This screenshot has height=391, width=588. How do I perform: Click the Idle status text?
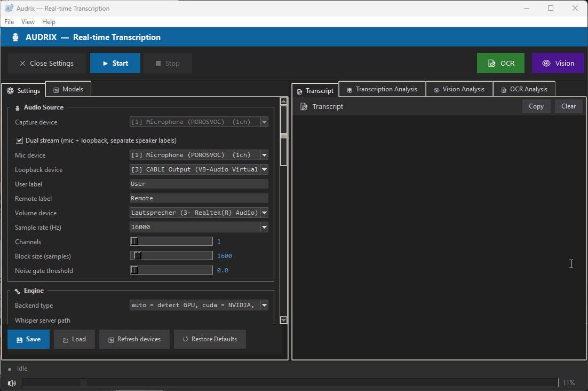pos(22,369)
